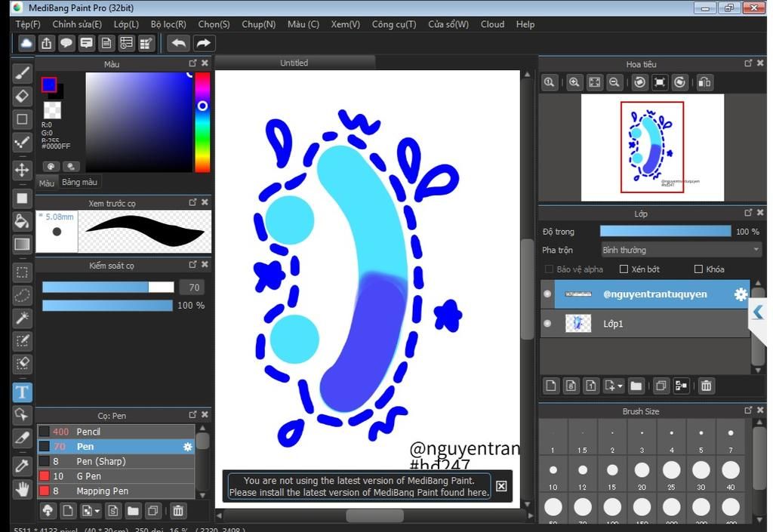Toggle the Pen (Sharp) color box

[x=45, y=462]
